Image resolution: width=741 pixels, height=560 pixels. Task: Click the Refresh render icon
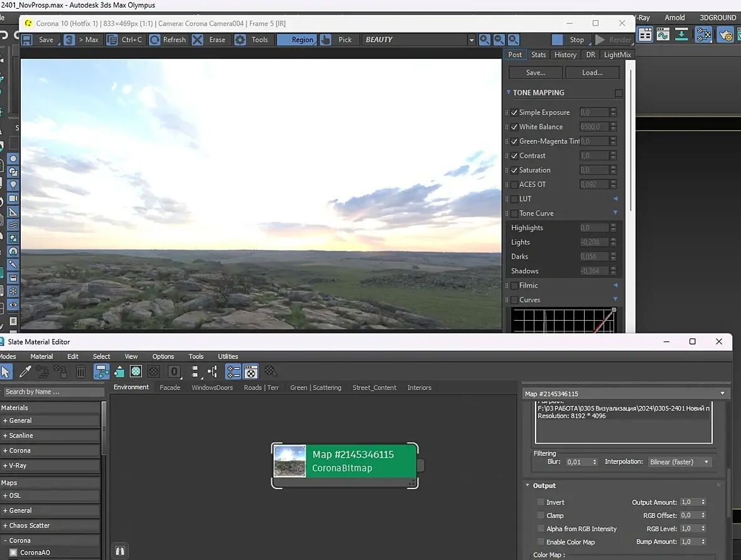click(154, 40)
